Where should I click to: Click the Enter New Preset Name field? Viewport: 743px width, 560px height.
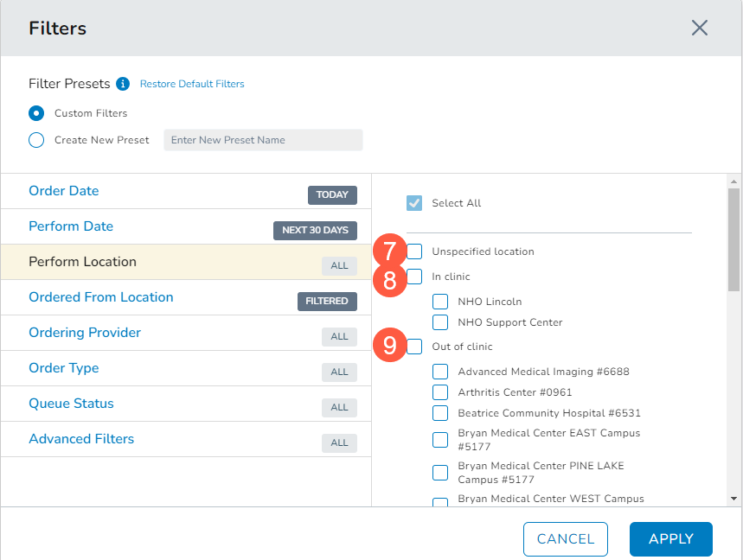(x=263, y=140)
